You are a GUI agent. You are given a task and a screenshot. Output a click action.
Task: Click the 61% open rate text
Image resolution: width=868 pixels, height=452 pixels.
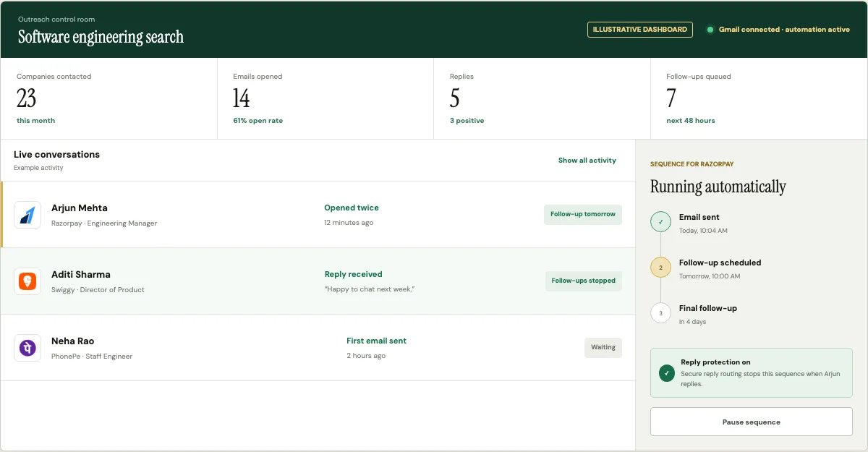[258, 121]
